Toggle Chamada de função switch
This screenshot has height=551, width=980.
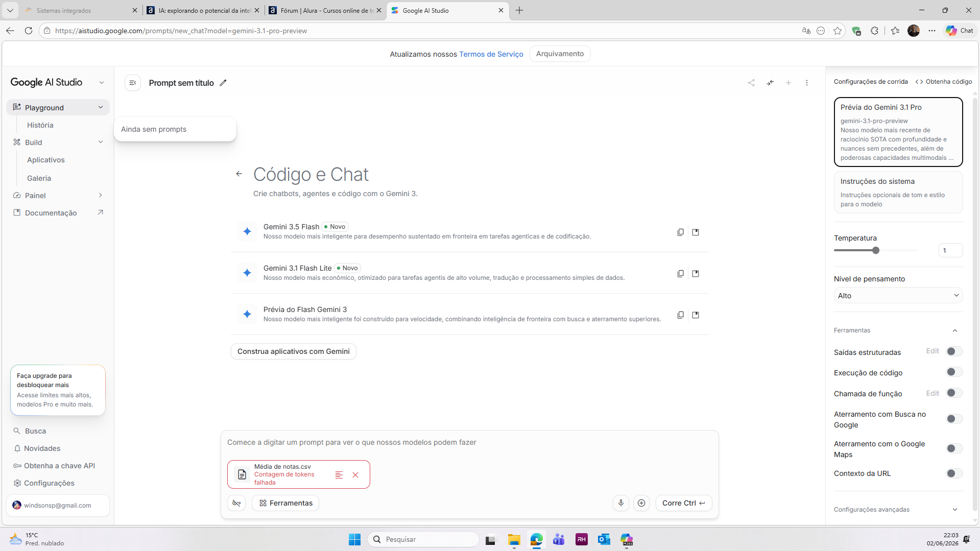point(954,393)
